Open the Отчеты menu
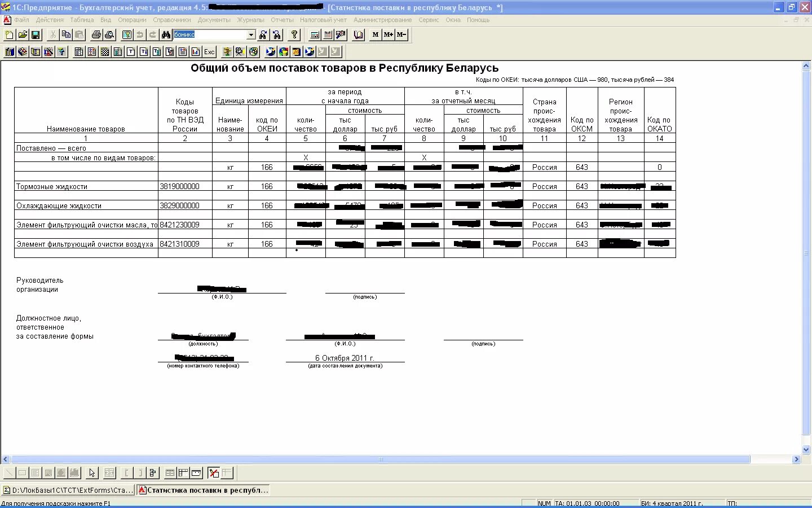The image size is (812, 508). point(282,20)
